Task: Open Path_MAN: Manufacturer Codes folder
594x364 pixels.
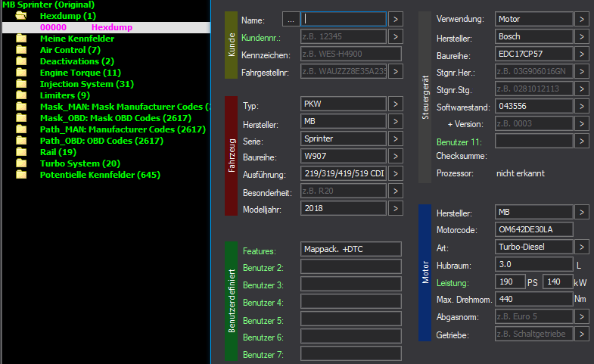Action: (123, 129)
